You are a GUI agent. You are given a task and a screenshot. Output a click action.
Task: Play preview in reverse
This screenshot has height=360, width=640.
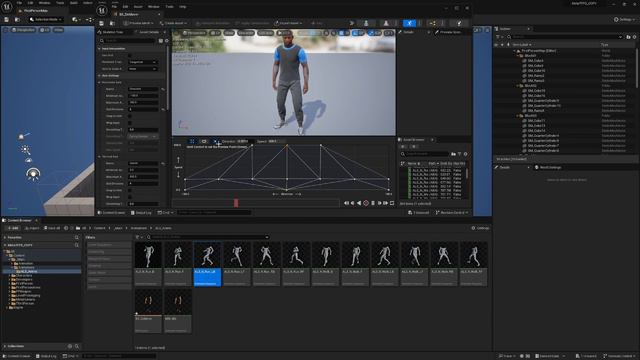[x=359, y=203]
